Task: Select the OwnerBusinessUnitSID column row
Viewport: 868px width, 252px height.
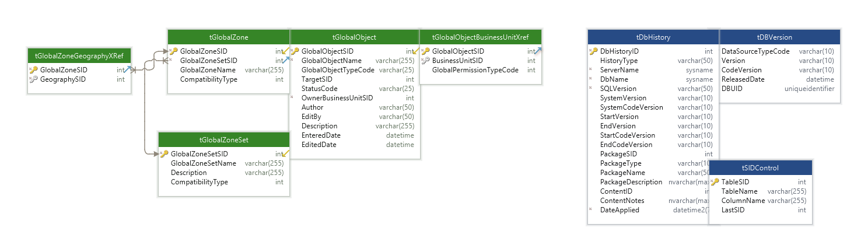Action: pyautogui.click(x=337, y=98)
